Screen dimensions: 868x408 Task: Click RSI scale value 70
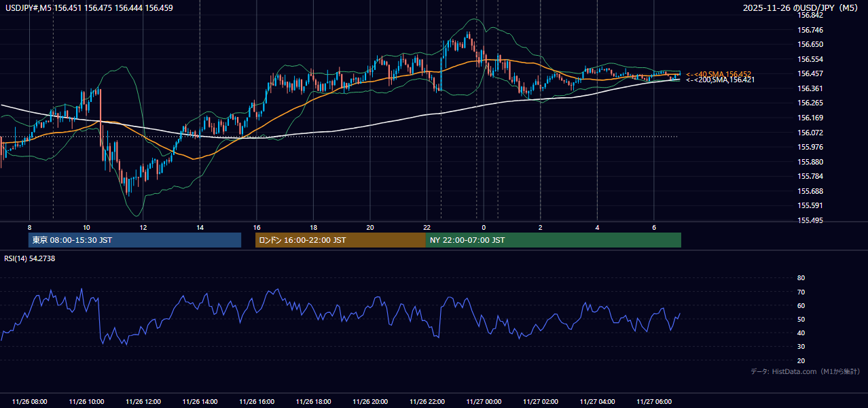coord(801,292)
